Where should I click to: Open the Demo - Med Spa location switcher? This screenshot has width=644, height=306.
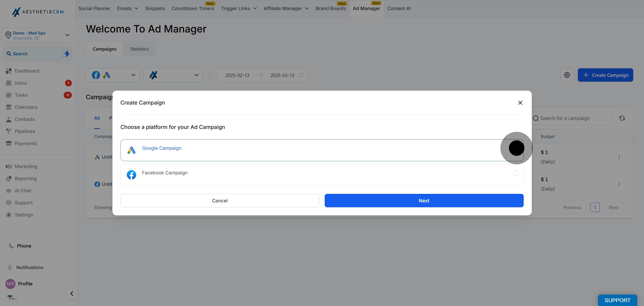[38, 35]
